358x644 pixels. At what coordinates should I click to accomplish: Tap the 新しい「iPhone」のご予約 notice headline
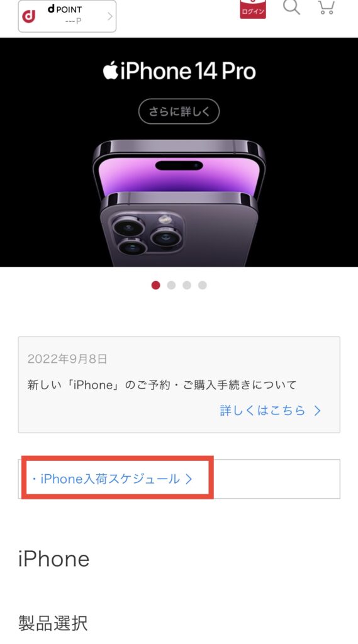pyautogui.click(x=162, y=385)
